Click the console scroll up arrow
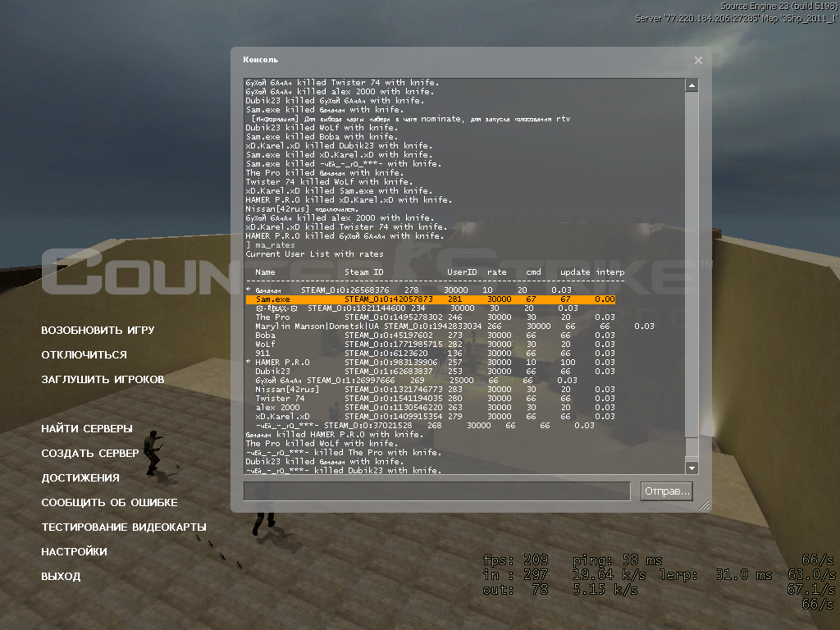Viewport: 840px width, 630px height. pos(692,85)
